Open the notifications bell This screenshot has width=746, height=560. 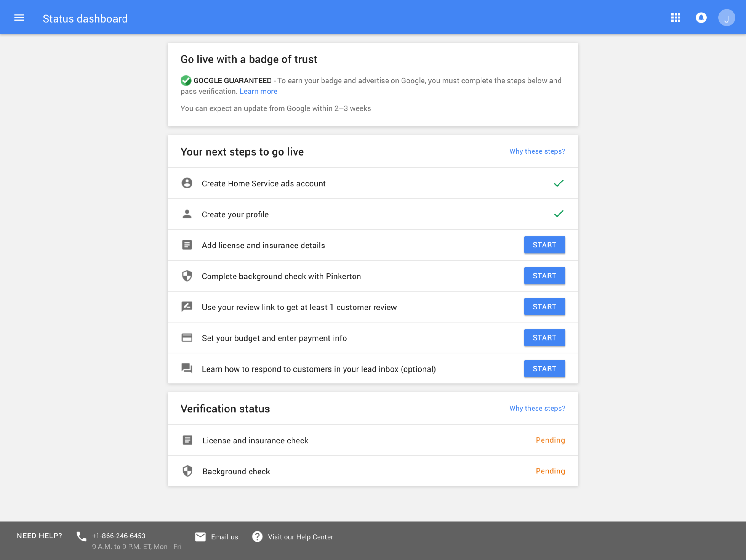pos(701,18)
